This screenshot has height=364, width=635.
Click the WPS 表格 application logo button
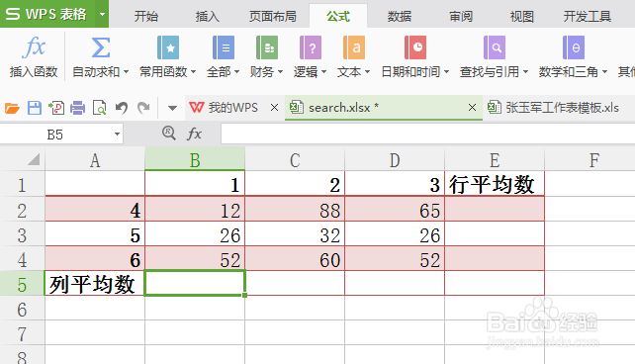point(47,14)
